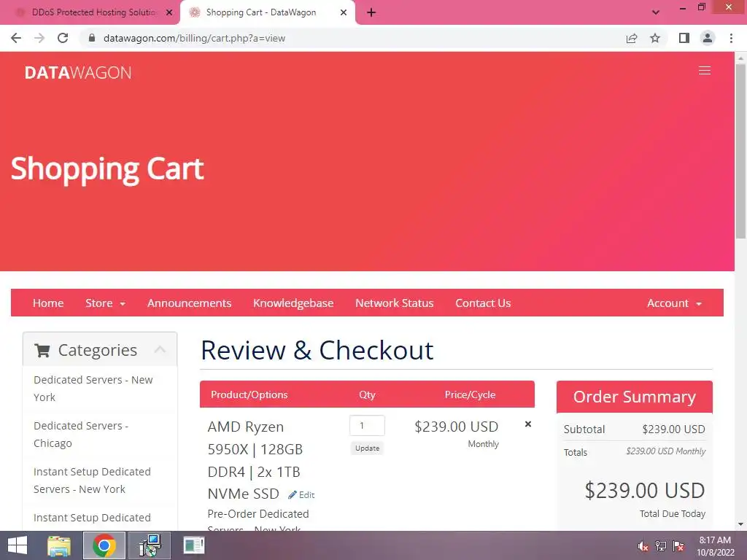Click the DataWagon logo

(78, 72)
